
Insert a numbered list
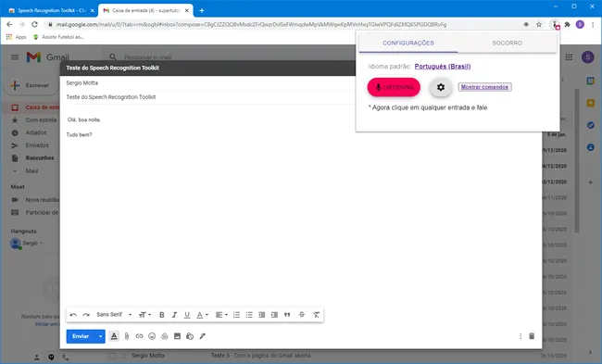coord(236,315)
